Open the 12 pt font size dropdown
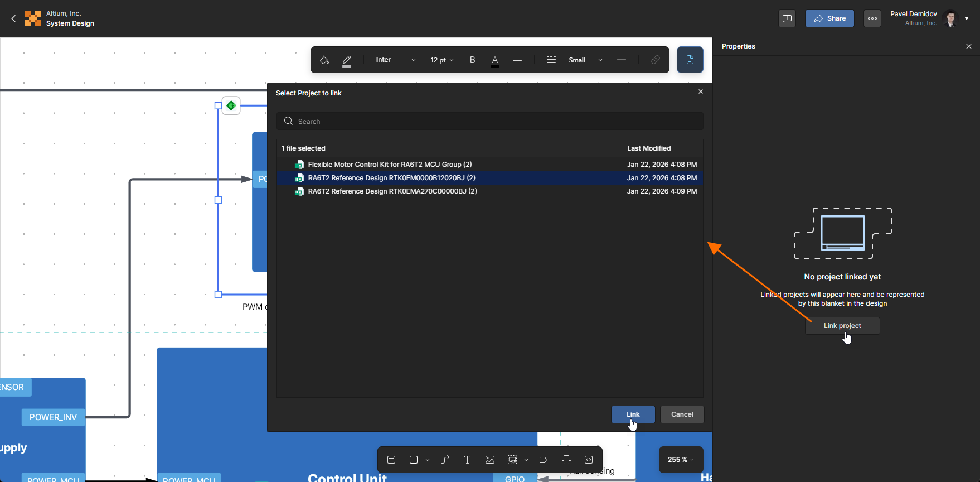The image size is (980, 482). point(442,60)
